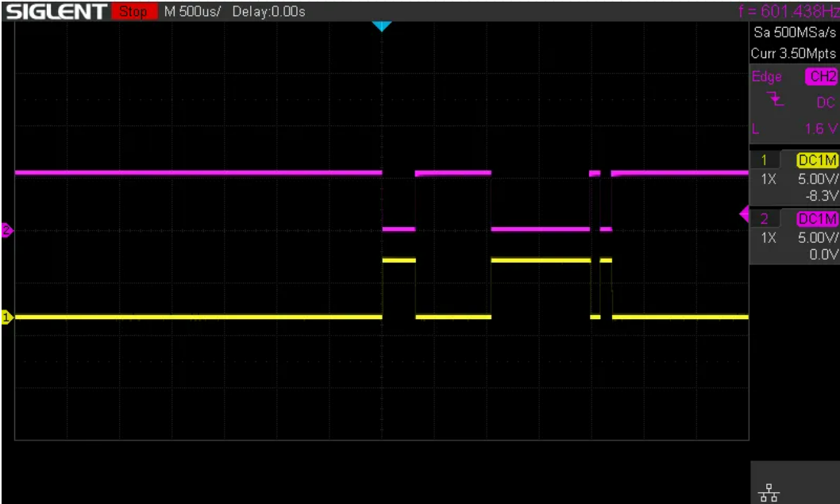This screenshot has width=840, height=504.
Task: Click the Delay:0.00s readout
Action: click(268, 12)
